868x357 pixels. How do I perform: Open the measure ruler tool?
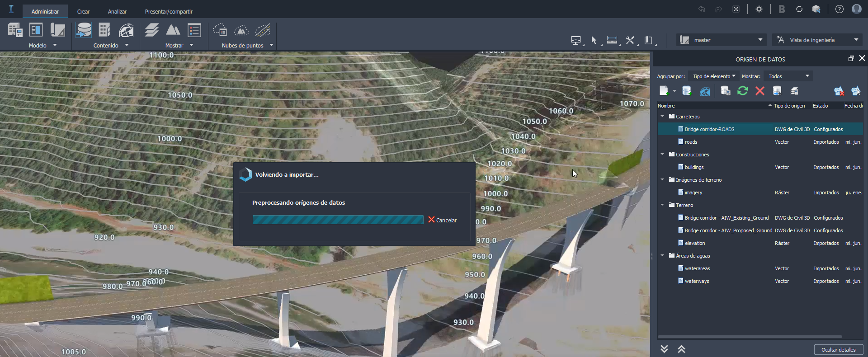[x=612, y=40]
